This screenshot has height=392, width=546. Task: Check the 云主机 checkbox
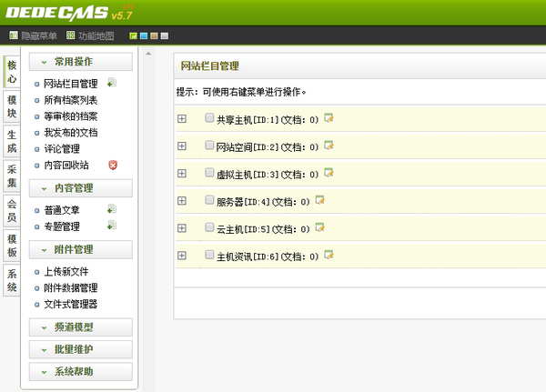point(209,227)
